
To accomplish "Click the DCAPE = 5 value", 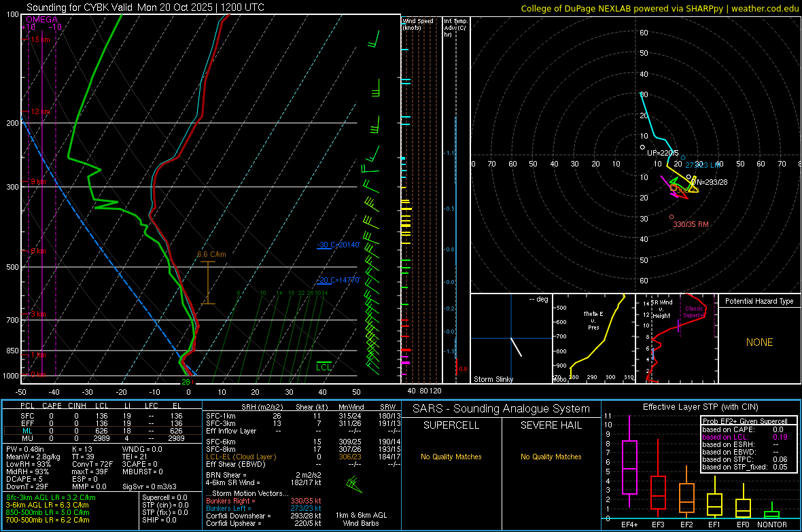I will click(24, 479).
